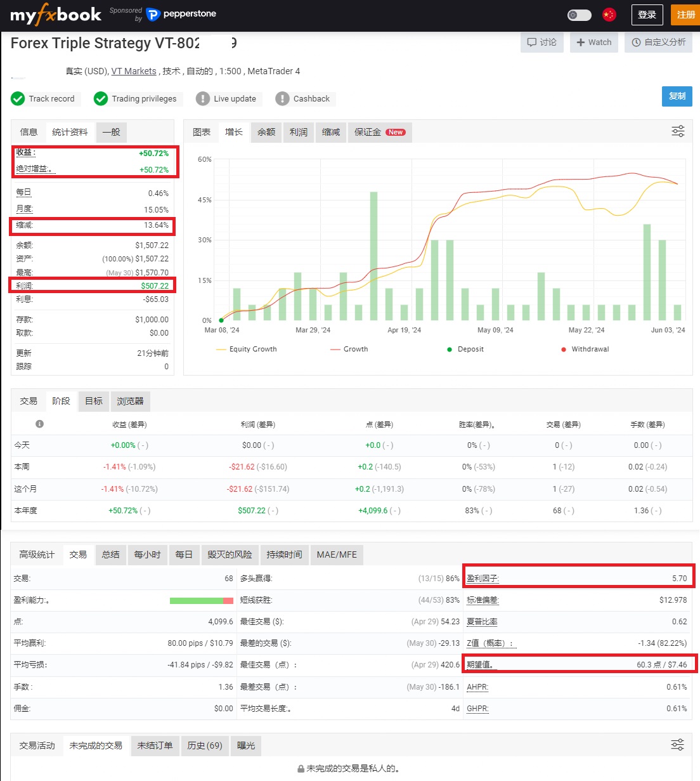Open chart settings sliders icon

click(x=678, y=131)
